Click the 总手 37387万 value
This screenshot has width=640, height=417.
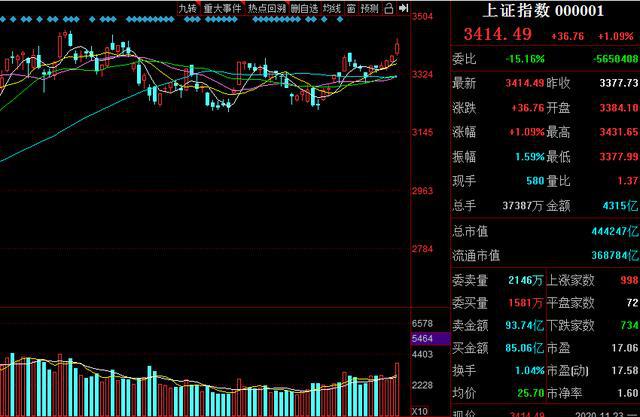pos(523,206)
